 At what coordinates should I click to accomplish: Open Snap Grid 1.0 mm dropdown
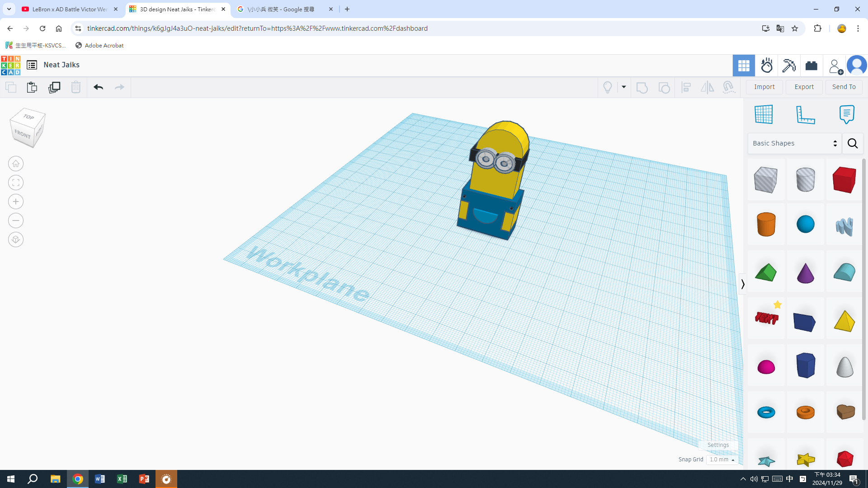pyautogui.click(x=722, y=460)
